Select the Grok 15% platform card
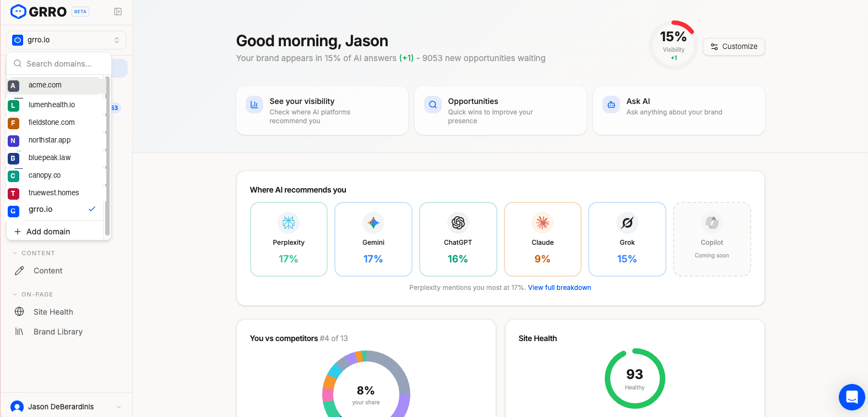868x417 pixels. tap(627, 239)
